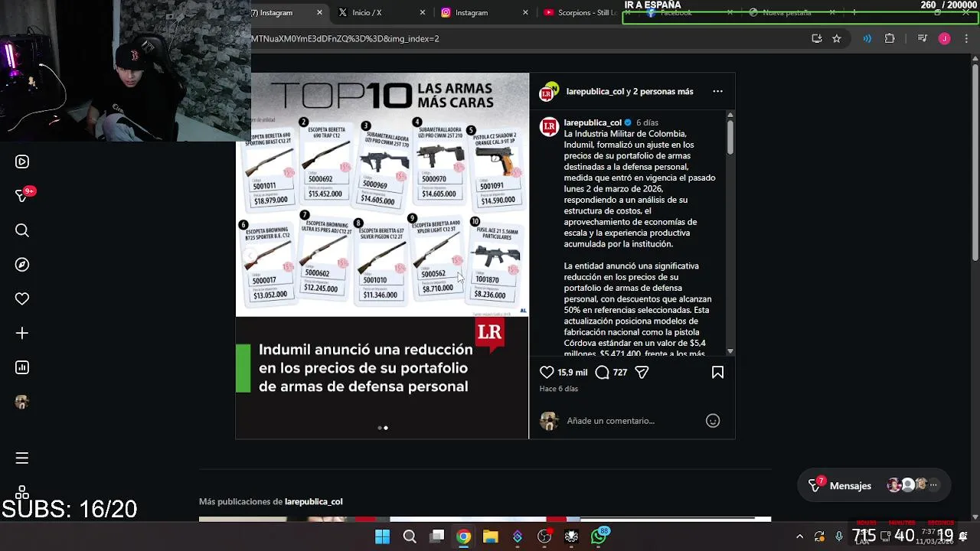Viewport: 980px width, 551px height.
Task: Open notifications heart in sidebar
Action: point(22,299)
